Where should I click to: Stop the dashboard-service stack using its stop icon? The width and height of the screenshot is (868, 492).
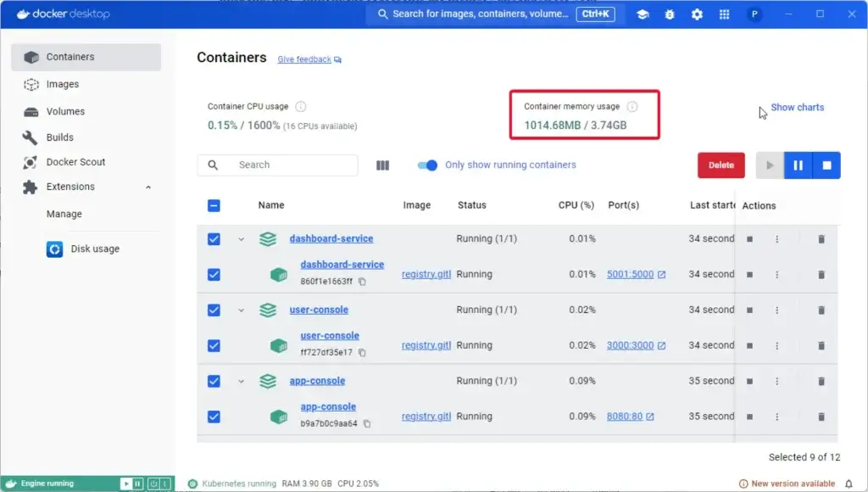point(749,239)
